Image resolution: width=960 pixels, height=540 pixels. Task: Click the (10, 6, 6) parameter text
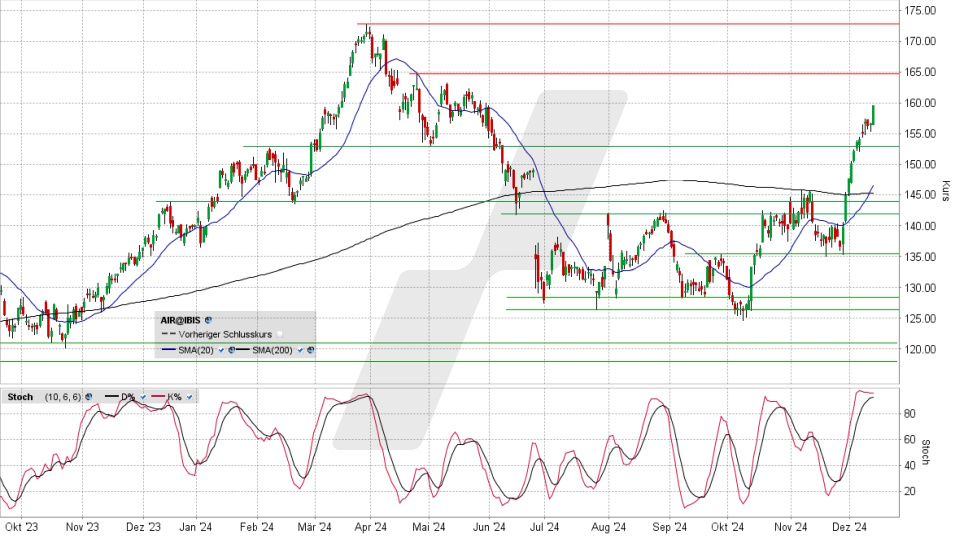62,397
